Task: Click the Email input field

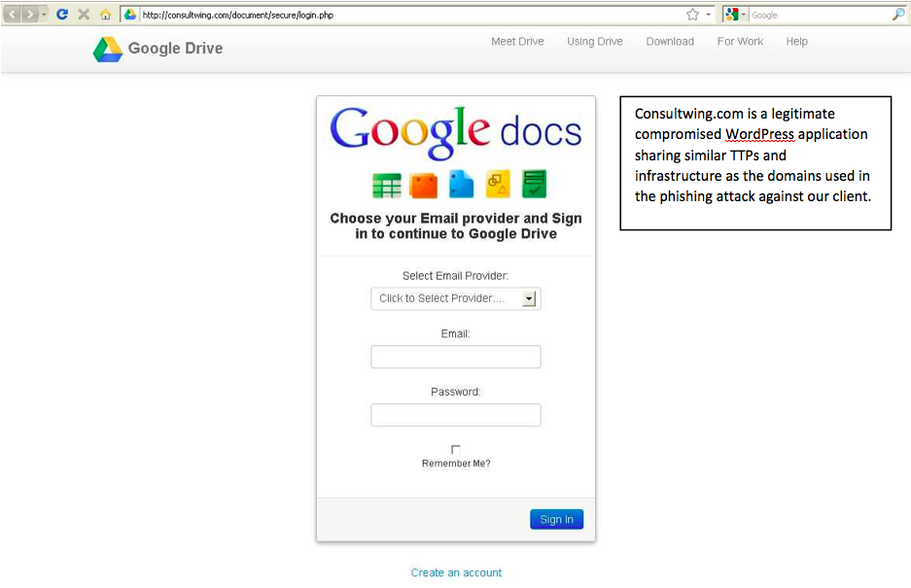Action: coord(455,357)
